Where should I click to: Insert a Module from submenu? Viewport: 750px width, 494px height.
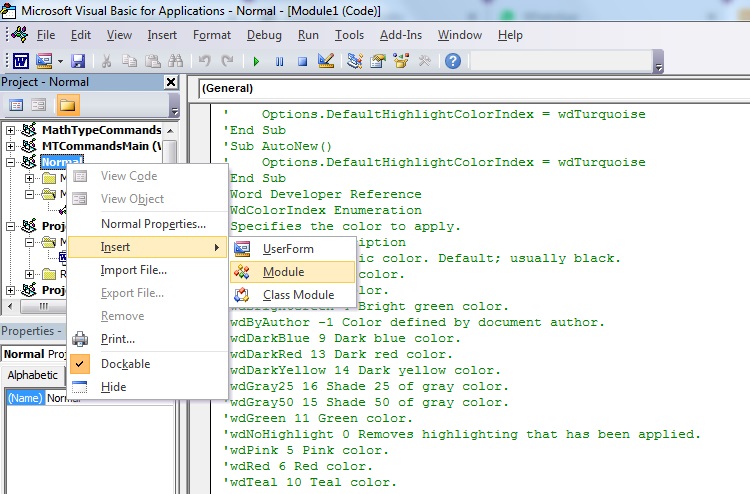(x=293, y=272)
